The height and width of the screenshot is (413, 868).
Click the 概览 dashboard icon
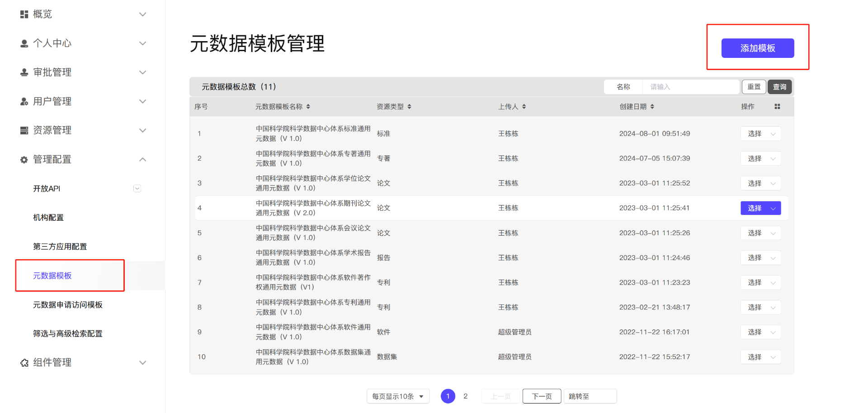click(x=24, y=14)
